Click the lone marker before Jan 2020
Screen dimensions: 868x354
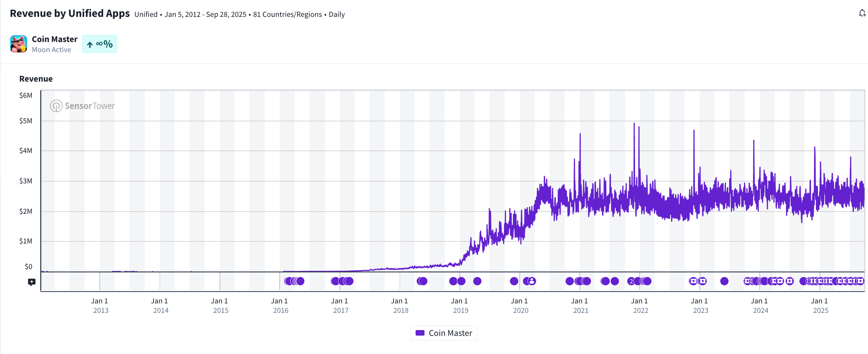pos(514,281)
